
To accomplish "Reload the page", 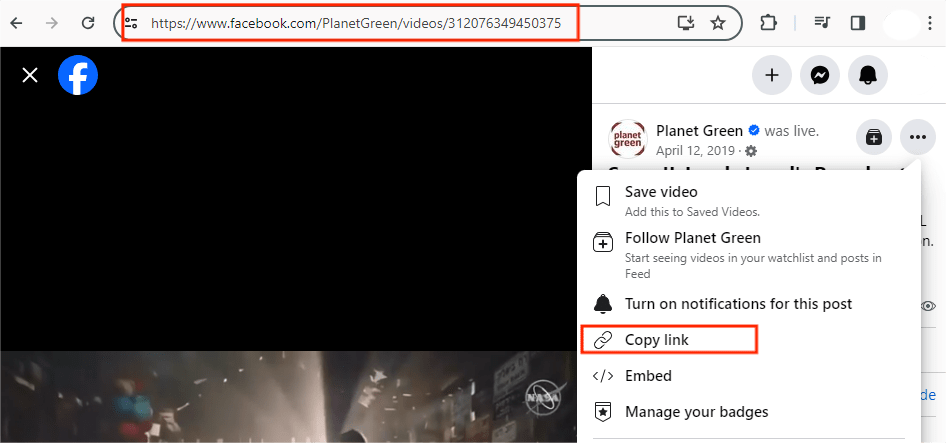I will coord(88,23).
